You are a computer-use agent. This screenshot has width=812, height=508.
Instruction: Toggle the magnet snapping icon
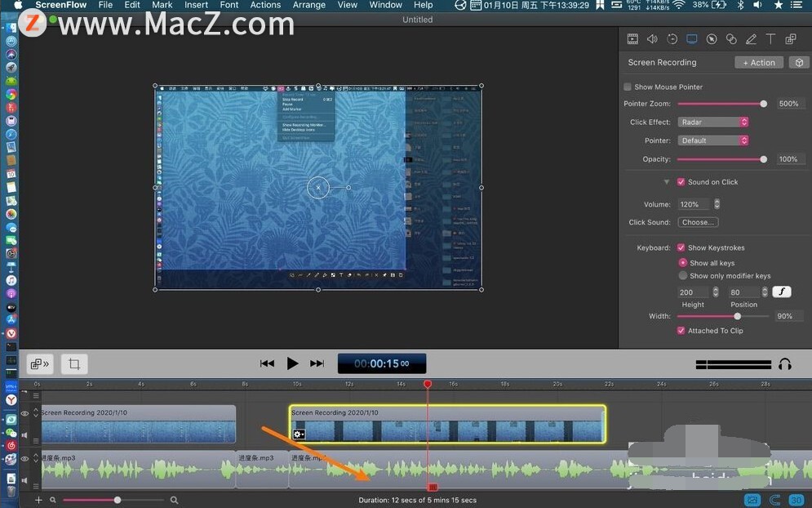pos(775,500)
